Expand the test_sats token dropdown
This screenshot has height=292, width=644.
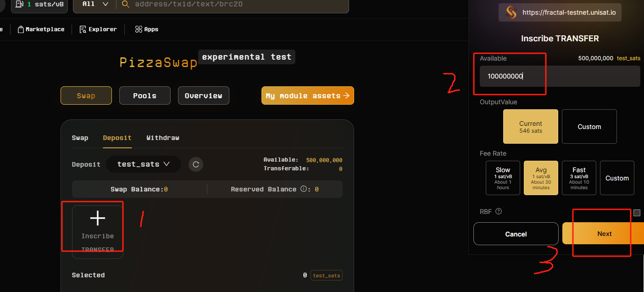coord(143,164)
